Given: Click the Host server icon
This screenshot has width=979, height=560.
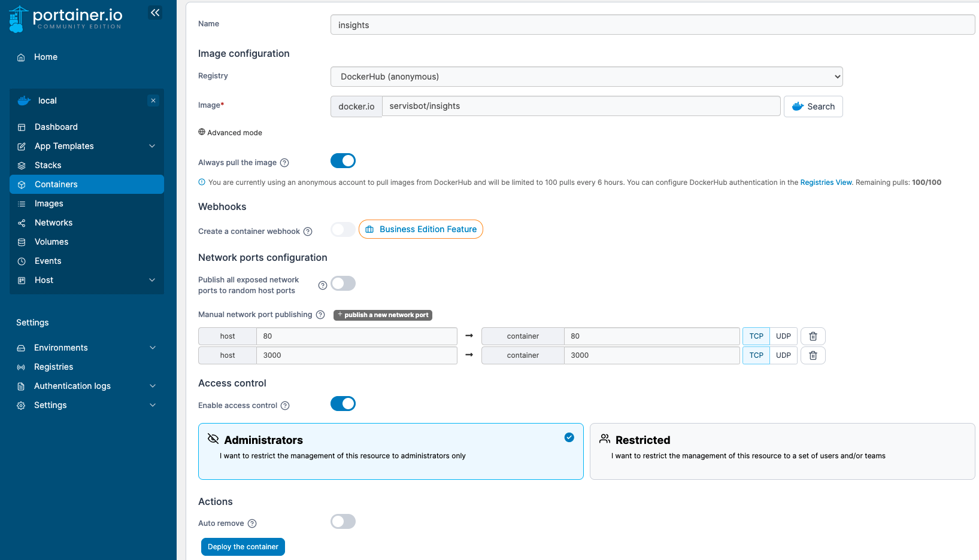Looking at the screenshot, I should point(22,281).
